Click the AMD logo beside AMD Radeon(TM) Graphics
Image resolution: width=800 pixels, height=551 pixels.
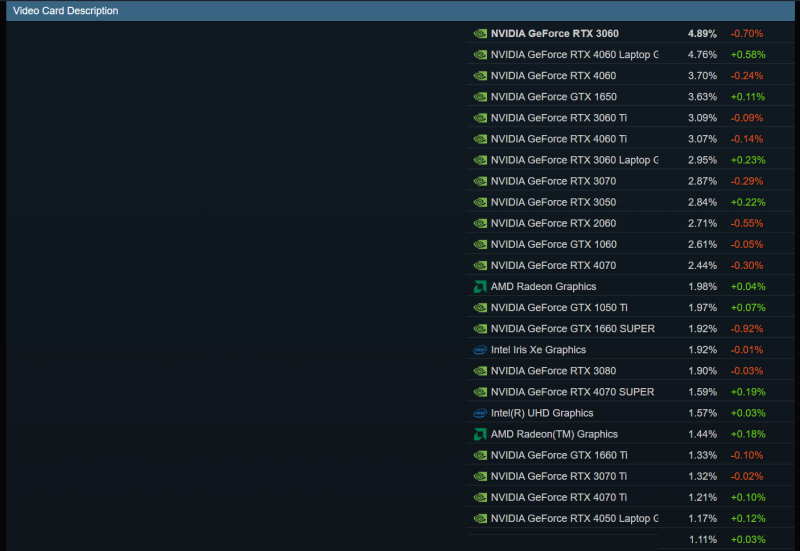pos(480,434)
